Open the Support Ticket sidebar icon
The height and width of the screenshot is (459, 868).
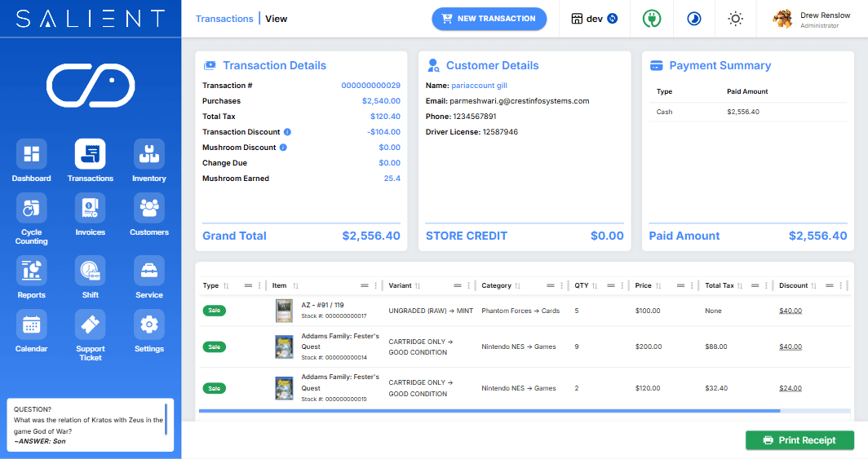point(91,324)
